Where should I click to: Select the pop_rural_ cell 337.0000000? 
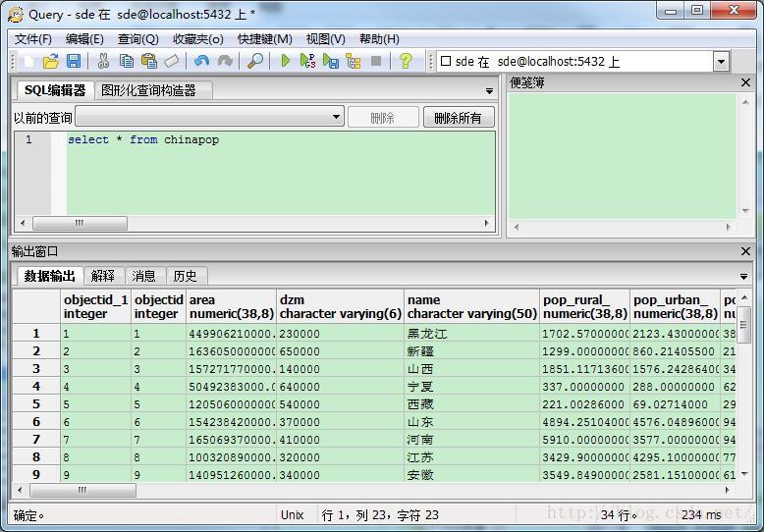point(584,387)
